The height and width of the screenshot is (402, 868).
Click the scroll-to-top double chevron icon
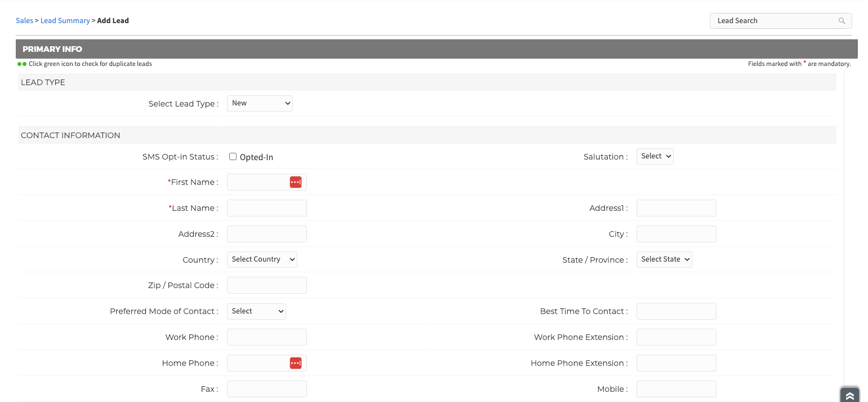pyautogui.click(x=849, y=396)
